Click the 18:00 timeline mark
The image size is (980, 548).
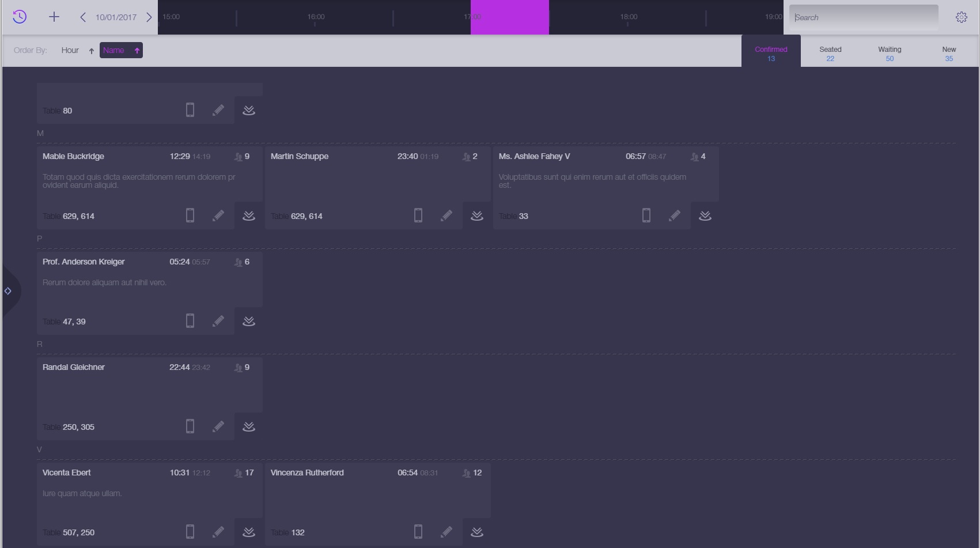click(x=629, y=17)
